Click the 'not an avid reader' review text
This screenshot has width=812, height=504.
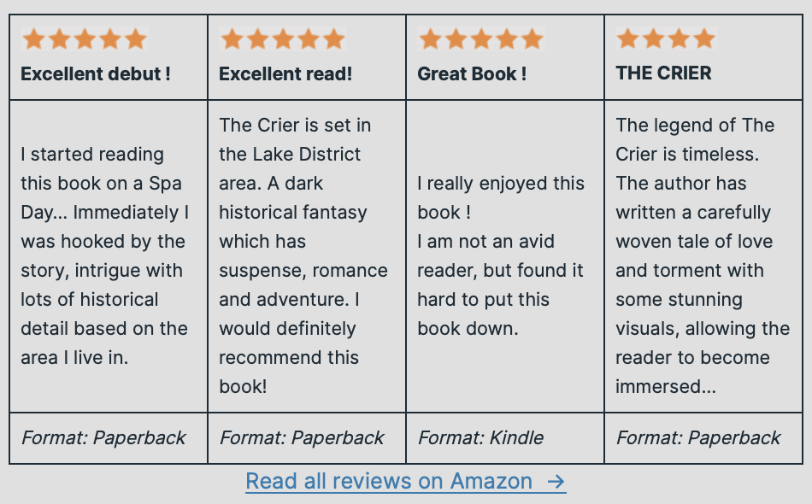click(501, 255)
